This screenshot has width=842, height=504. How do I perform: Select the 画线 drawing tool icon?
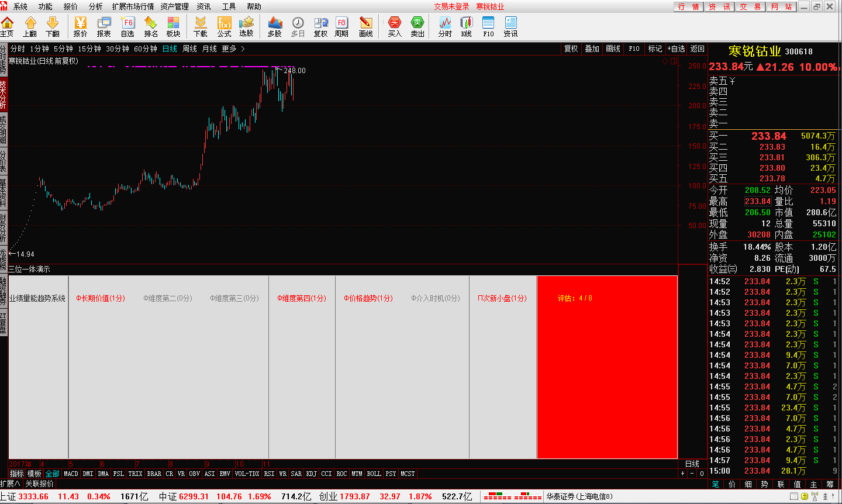tap(366, 27)
